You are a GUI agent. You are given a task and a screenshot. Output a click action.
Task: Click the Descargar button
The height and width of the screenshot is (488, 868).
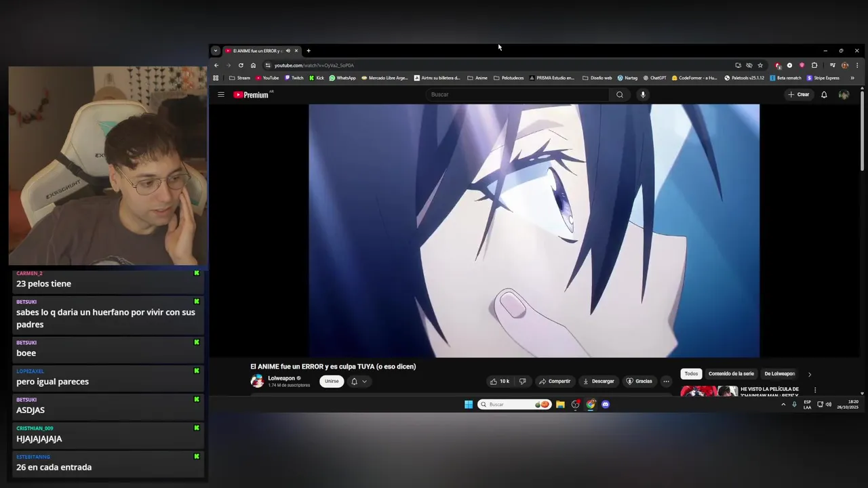[598, 382]
